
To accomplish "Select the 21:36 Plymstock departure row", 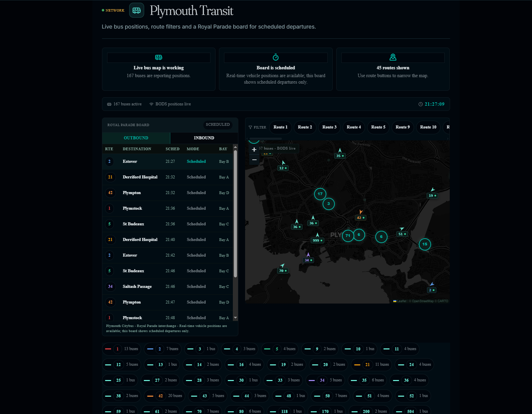I will pos(168,208).
